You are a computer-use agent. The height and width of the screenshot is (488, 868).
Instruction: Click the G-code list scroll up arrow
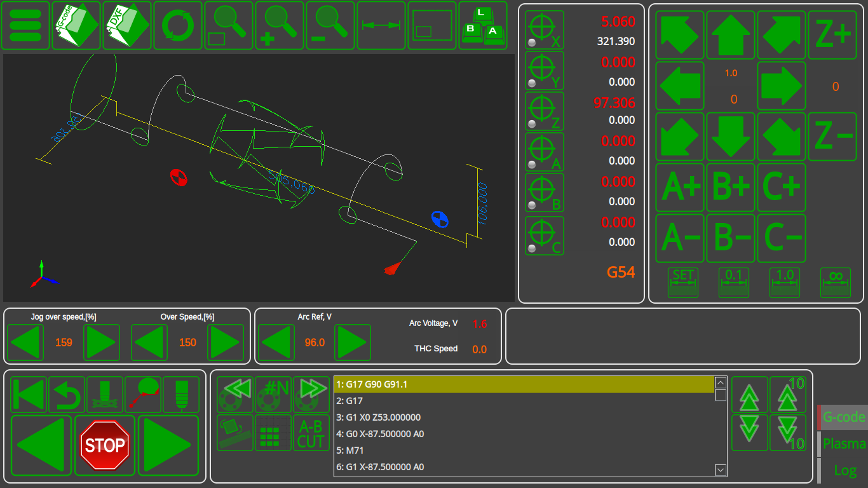[x=721, y=383]
